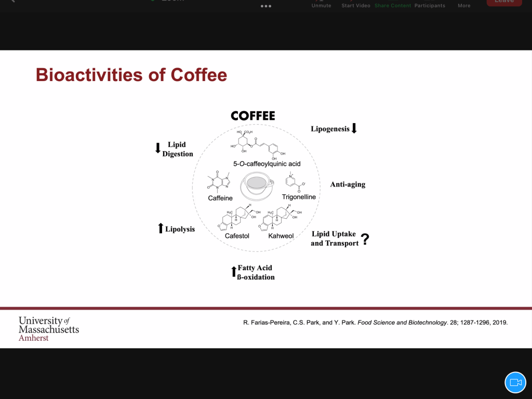Click the Cafestol chemical structure
Screen dimensions: 532x399
[238, 218]
